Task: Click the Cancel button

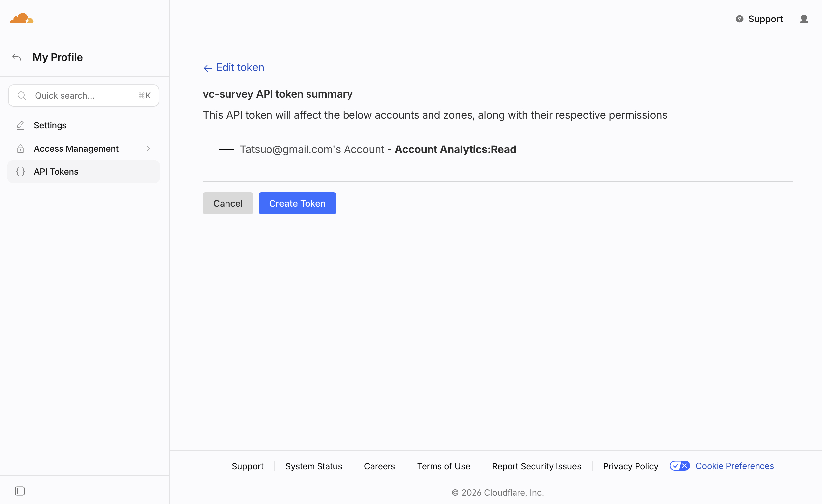Action: pos(228,203)
